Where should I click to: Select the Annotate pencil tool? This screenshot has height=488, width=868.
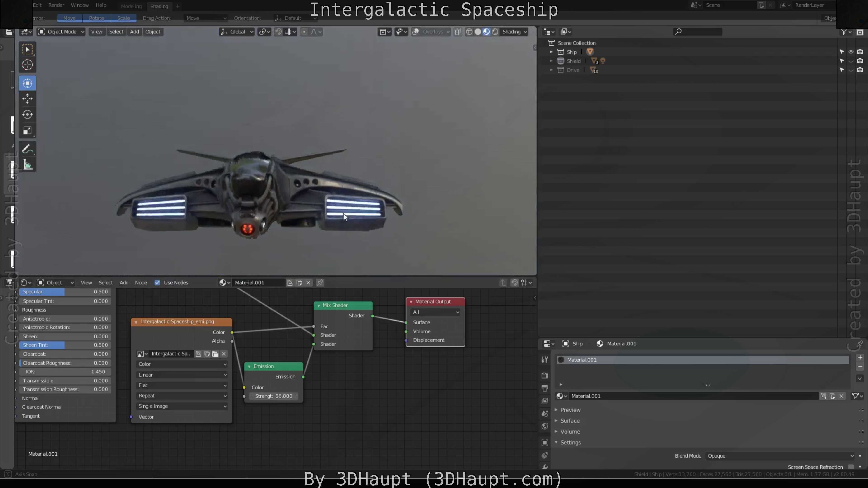[27, 149]
